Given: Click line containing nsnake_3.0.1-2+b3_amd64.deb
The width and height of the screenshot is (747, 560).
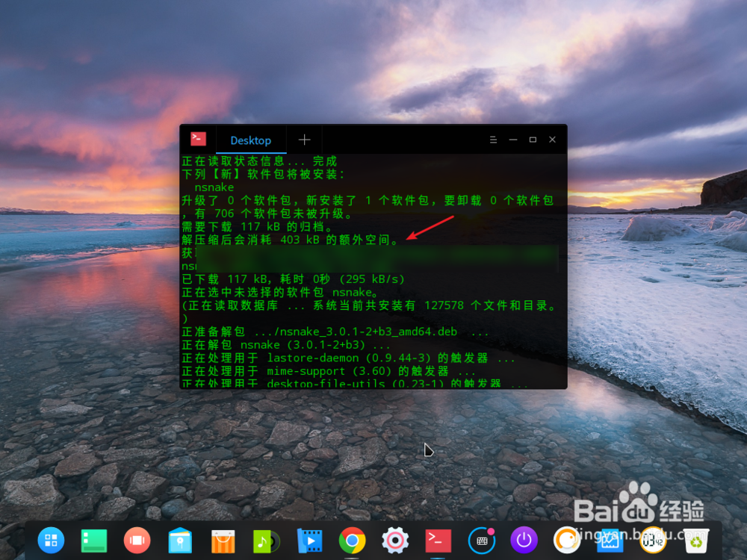Looking at the screenshot, I should click(x=335, y=332).
